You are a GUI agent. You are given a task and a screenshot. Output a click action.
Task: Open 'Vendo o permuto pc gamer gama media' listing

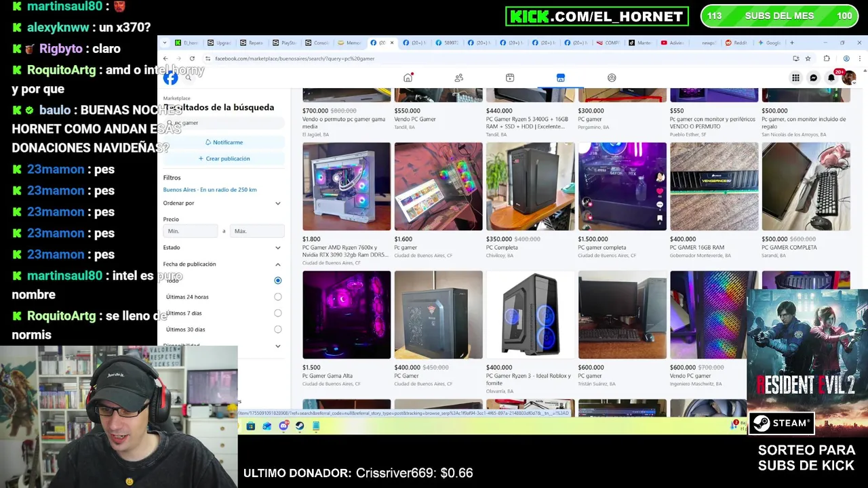tap(344, 123)
